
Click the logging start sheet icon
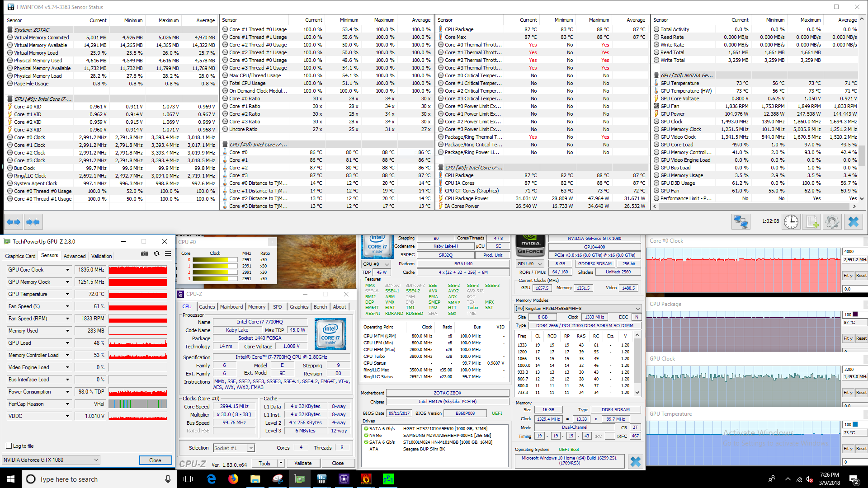pyautogui.click(x=812, y=222)
